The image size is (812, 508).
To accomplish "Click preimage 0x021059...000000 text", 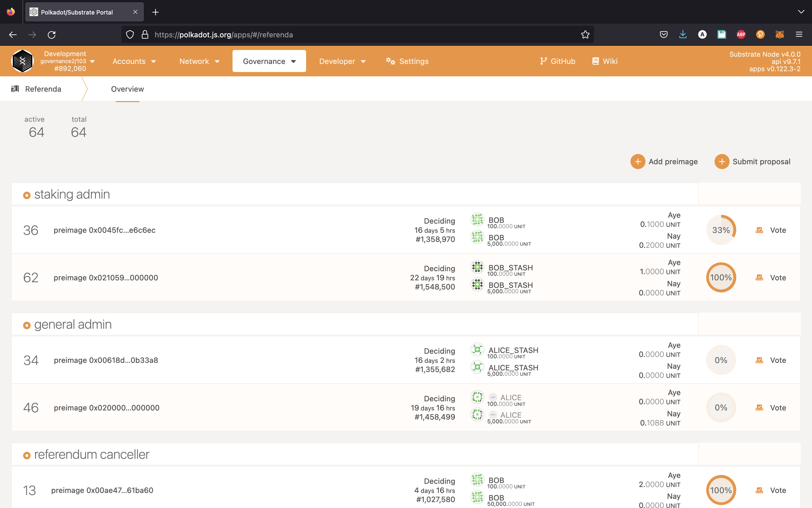I will [x=106, y=277].
